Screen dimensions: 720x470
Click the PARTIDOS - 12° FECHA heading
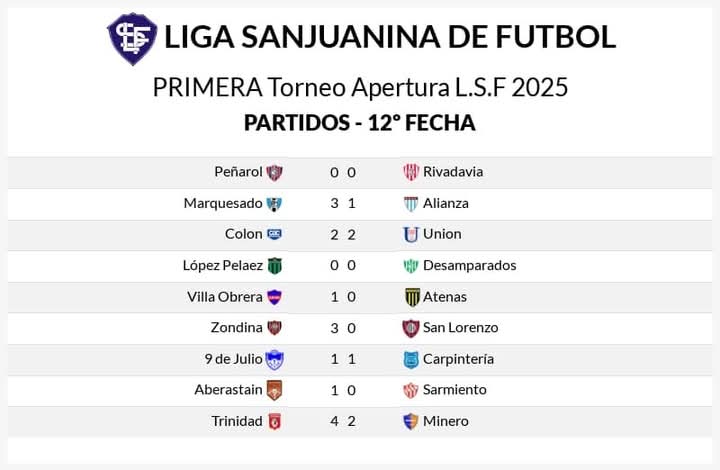[360, 123]
